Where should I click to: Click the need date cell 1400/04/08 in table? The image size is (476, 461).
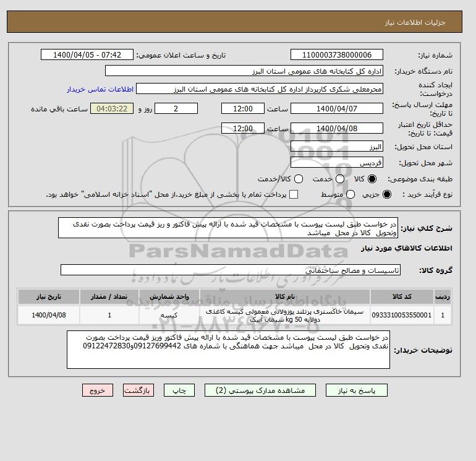pyautogui.click(x=49, y=315)
